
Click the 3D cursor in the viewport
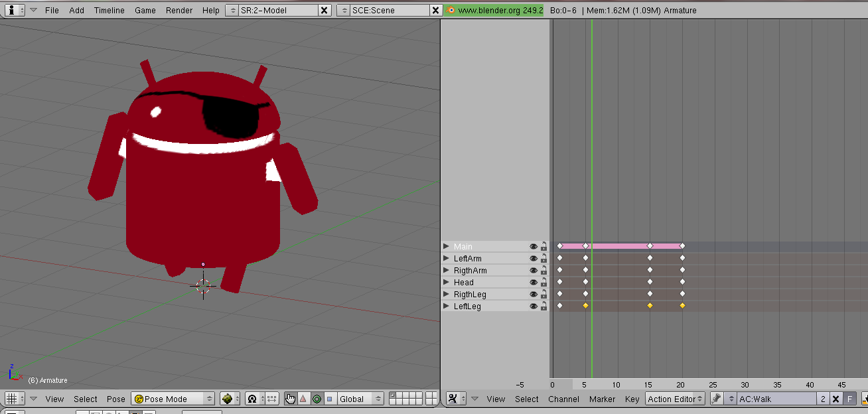tap(203, 286)
